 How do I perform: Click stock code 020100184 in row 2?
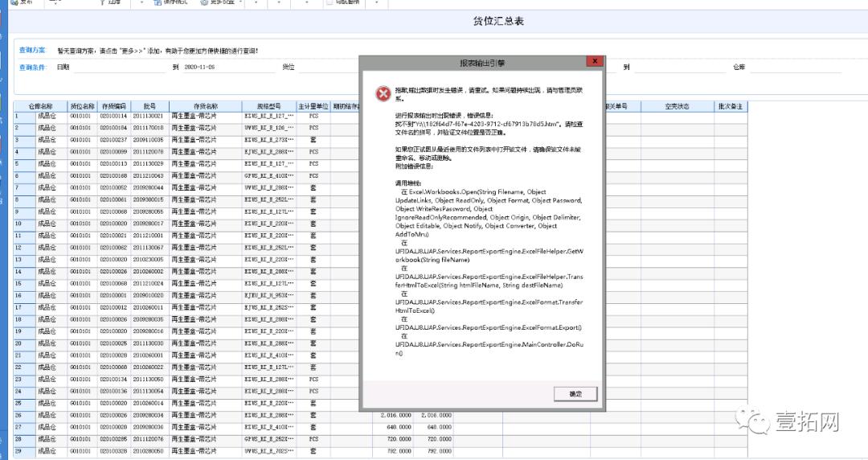113,128
